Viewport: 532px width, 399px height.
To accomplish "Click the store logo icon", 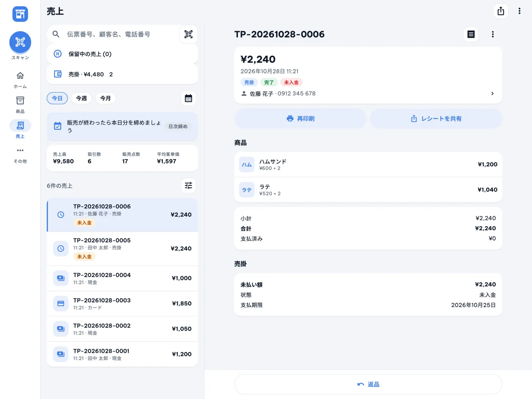I will (20, 14).
